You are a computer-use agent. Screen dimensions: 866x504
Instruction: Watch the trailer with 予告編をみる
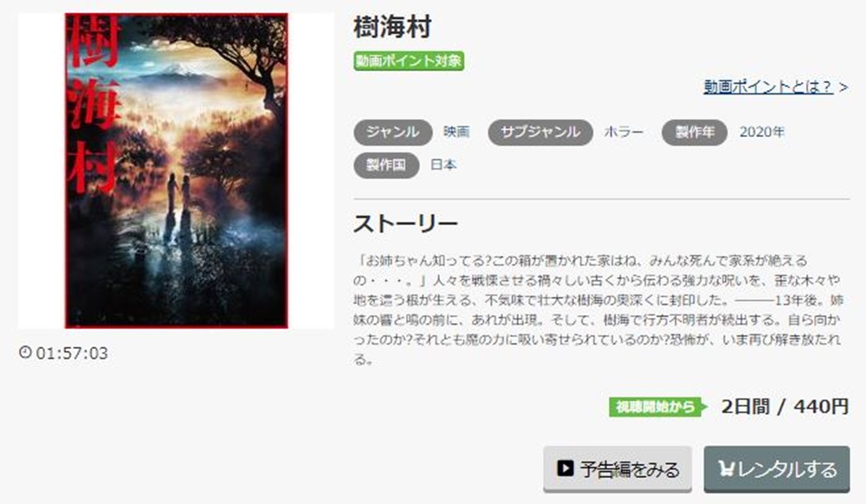click(x=617, y=468)
